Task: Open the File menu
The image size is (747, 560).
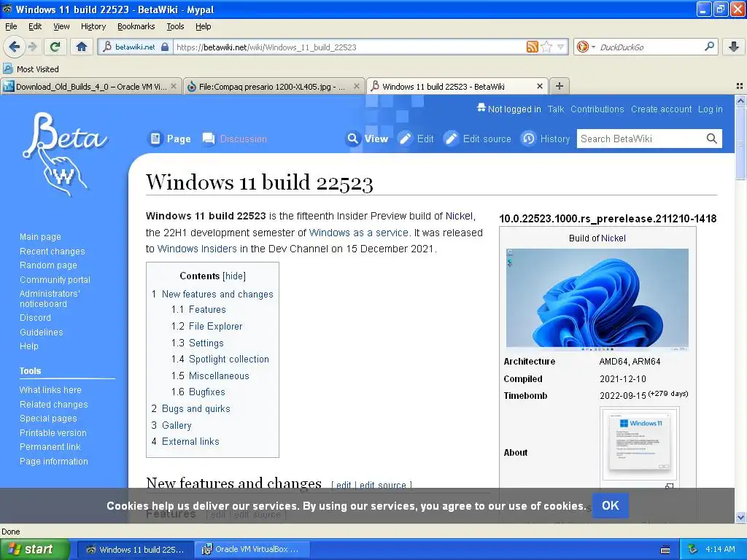Action: [11, 26]
